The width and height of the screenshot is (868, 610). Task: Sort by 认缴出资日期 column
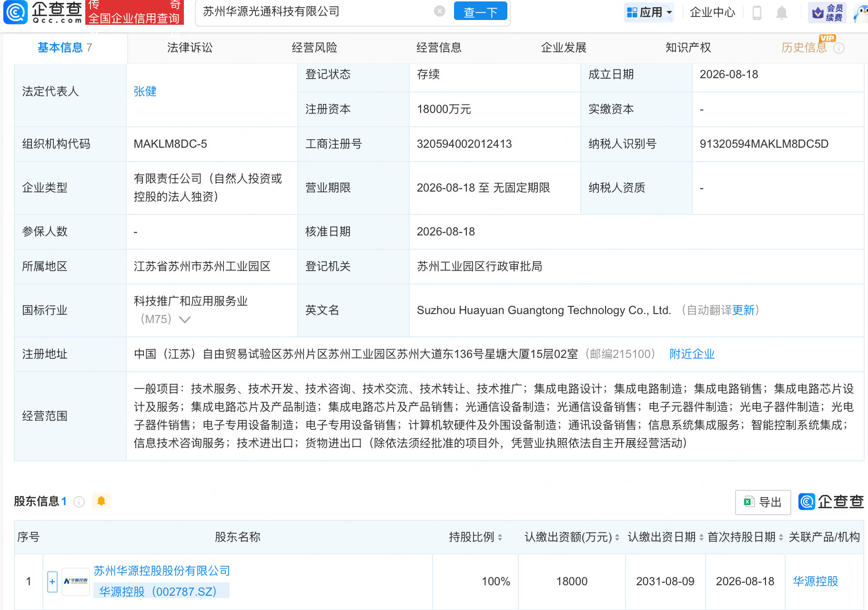click(x=701, y=537)
